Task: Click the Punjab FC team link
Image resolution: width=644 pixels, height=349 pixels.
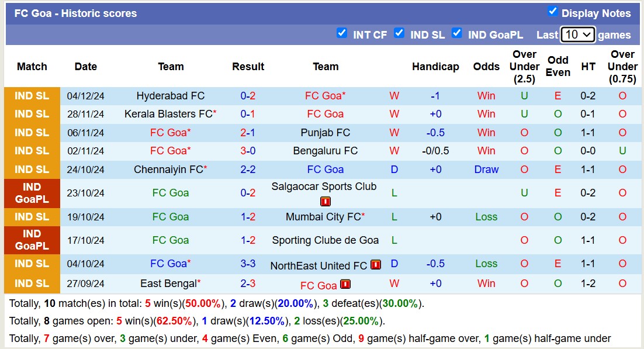Action: [326, 133]
